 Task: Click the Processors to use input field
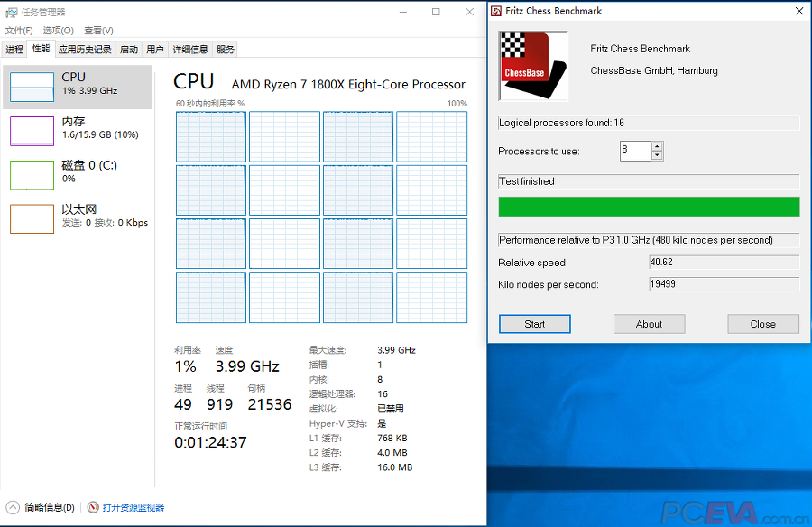[634, 151]
